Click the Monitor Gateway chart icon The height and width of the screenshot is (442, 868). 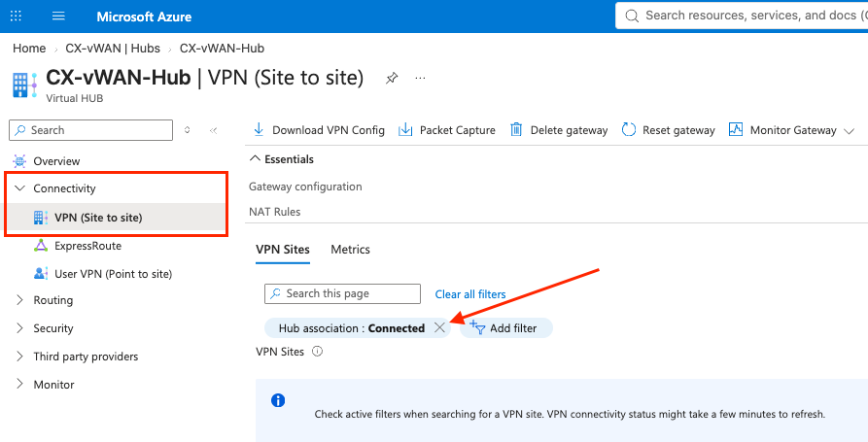[736, 129]
